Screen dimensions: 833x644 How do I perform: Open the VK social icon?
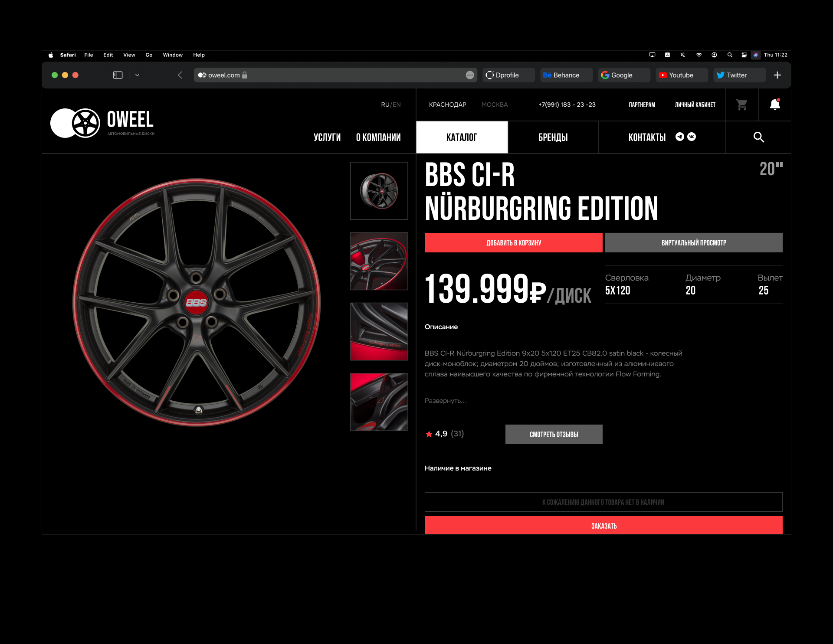click(x=692, y=137)
